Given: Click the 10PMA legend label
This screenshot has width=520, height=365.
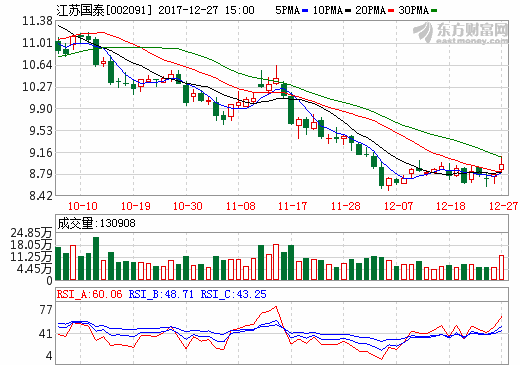Looking at the screenshot, I should click(328, 10).
